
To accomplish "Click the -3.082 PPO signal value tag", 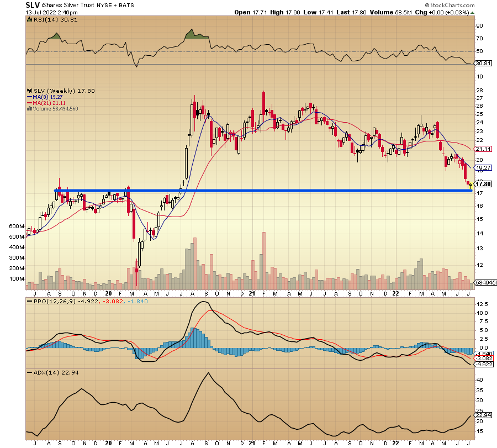I will (484, 359).
